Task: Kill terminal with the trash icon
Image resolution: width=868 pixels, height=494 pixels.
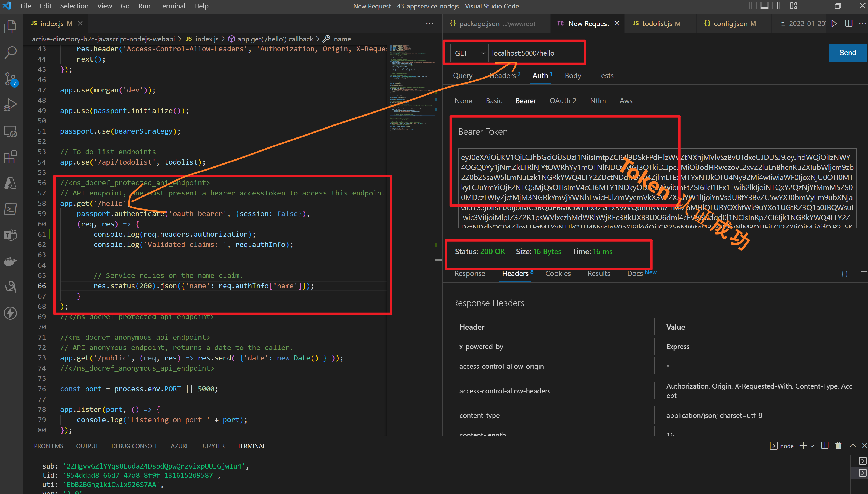Action: coord(838,446)
